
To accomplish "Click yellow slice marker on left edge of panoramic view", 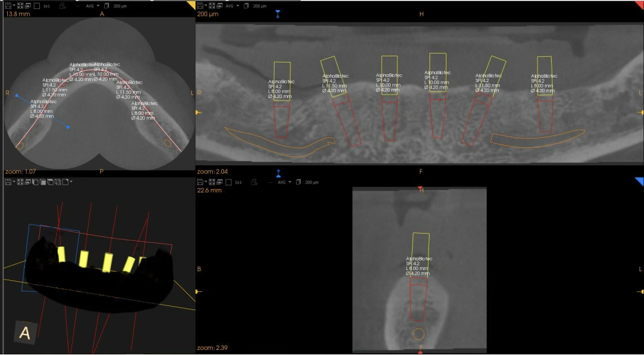I will [199, 112].
